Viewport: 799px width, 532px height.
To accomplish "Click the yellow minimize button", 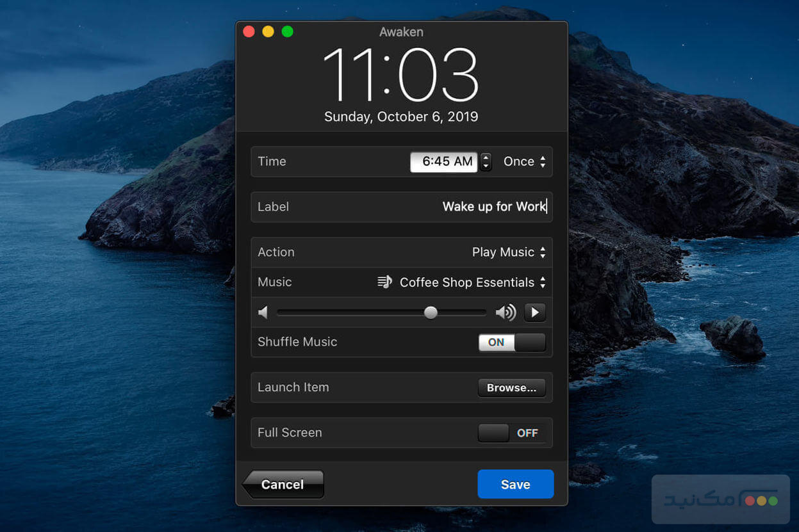I will coord(268,31).
